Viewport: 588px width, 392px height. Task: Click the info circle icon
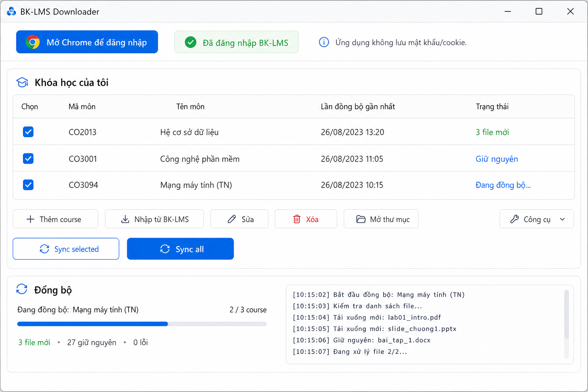[x=324, y=42]
